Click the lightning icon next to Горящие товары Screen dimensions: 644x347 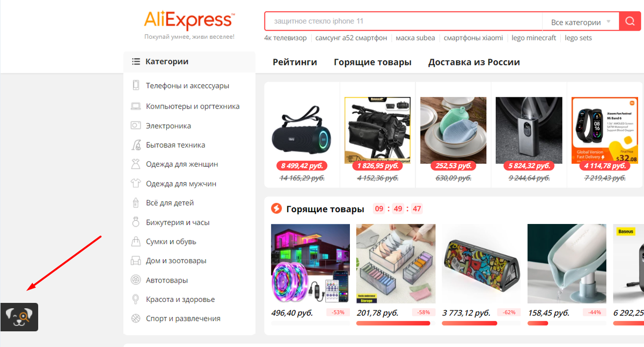pos(276,208)
